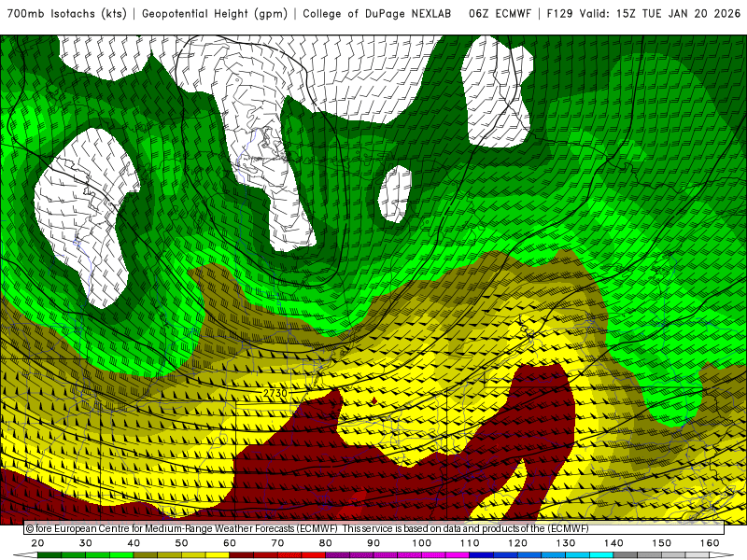
Task: Click legend value '20'
Action: coord(37,543)
